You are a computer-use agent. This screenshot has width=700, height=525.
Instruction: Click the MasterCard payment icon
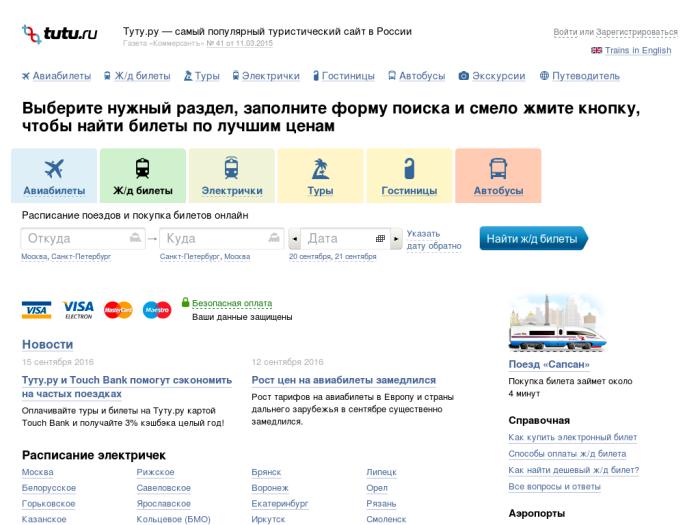pos(118,310)
